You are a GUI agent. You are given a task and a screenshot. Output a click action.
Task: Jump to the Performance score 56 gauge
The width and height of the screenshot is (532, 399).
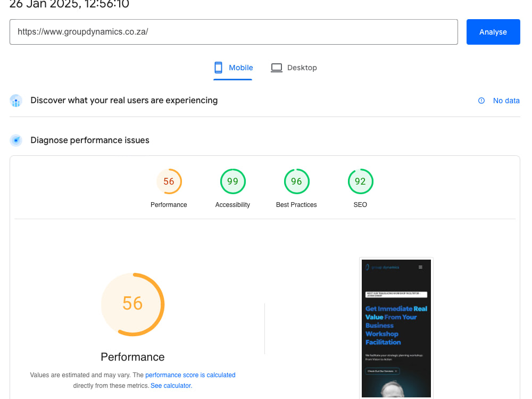click(x=169, y=181)
